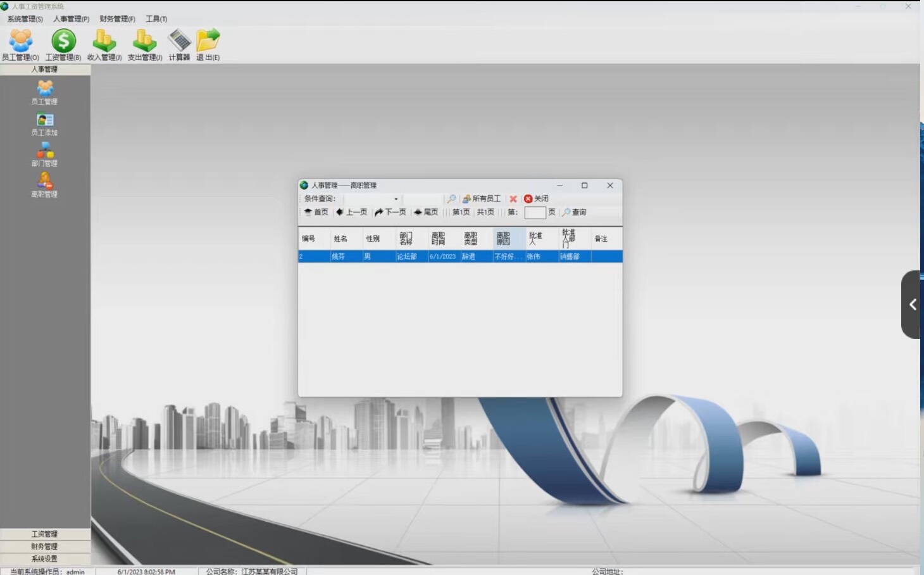
Task: Open 人事管理(P) menu
Action: pyautogui.click(x=72, y=19)
